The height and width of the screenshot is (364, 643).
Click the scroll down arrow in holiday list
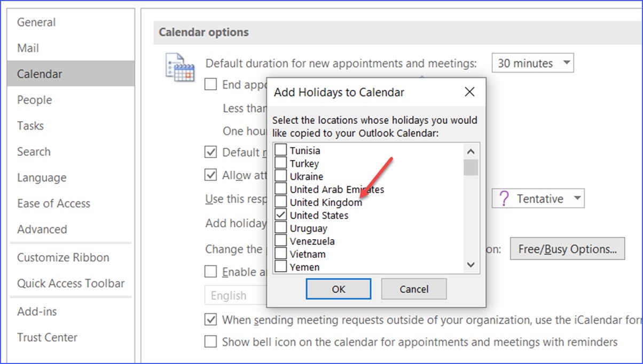[471, 265]
